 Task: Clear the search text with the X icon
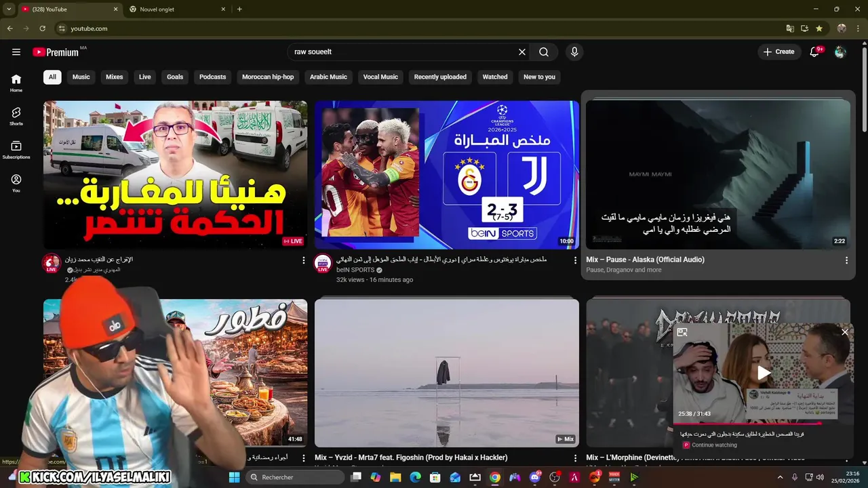click(522, 52)
